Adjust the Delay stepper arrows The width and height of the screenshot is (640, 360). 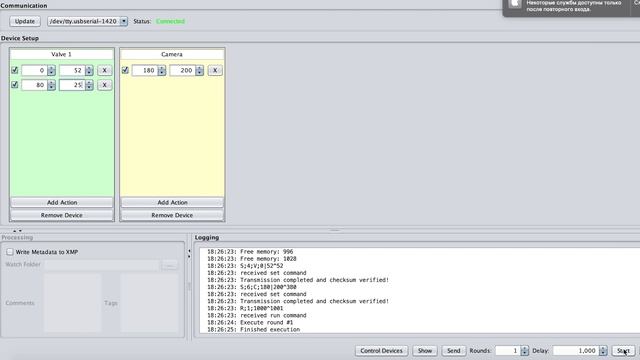tap(603, 351)
